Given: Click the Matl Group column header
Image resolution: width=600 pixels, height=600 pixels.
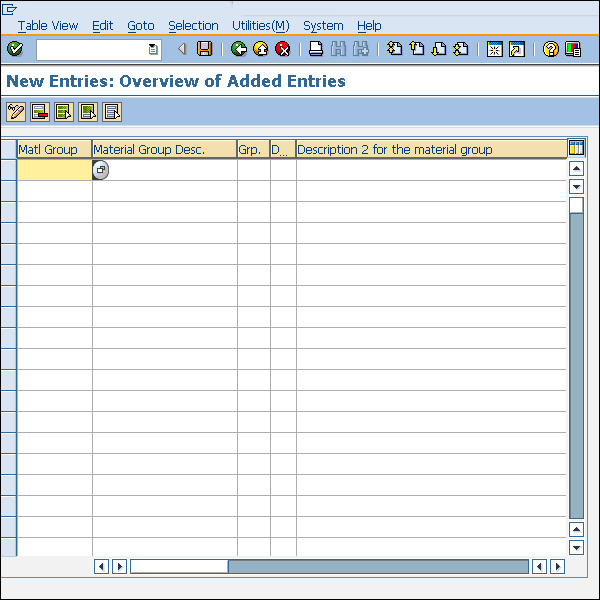Looking at the screenshot, I should (x=54, y=149).
